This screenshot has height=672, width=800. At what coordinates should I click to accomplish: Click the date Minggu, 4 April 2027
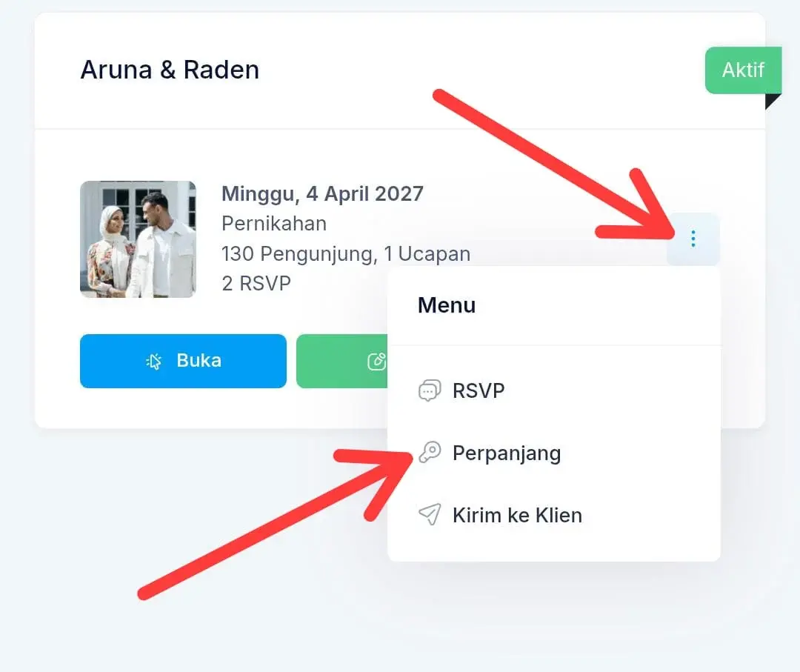pyautogui.click(x=322, y=194)
